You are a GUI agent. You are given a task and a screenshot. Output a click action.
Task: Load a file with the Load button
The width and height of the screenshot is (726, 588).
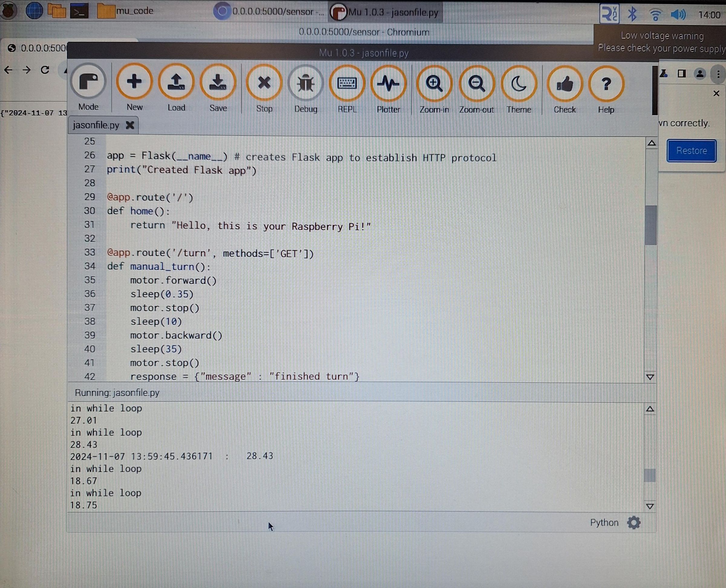[x=176, y=88]
